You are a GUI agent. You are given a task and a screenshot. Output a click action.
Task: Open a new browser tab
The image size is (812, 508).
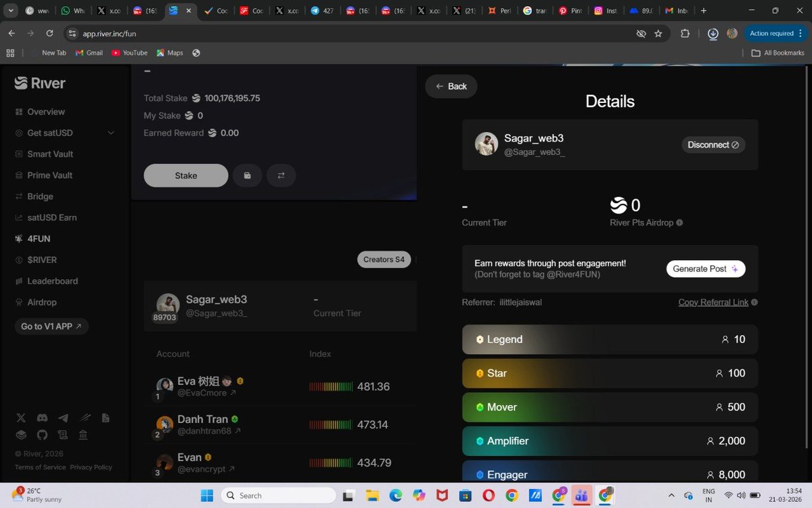tap(704, 11)
